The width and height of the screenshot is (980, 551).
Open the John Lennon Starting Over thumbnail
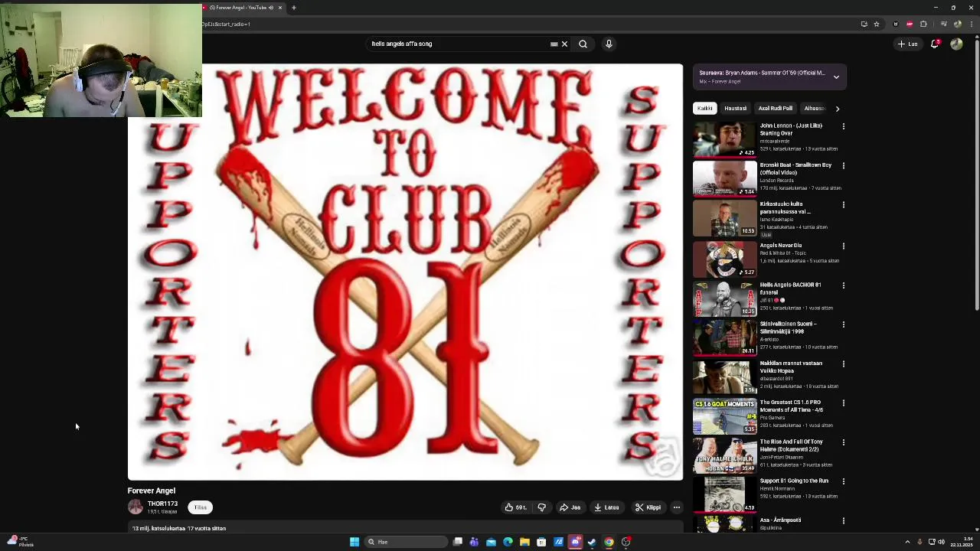pyautogui.click(x=724, y=139)
